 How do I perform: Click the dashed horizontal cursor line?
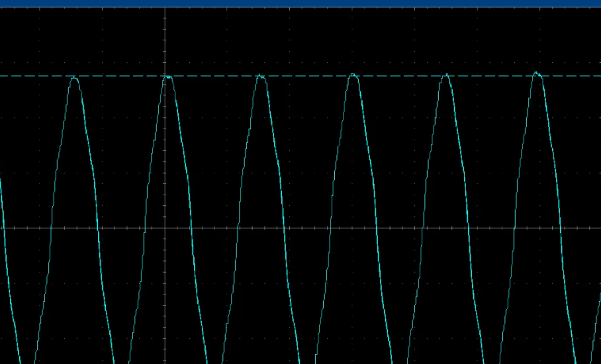tap(304, 76)
